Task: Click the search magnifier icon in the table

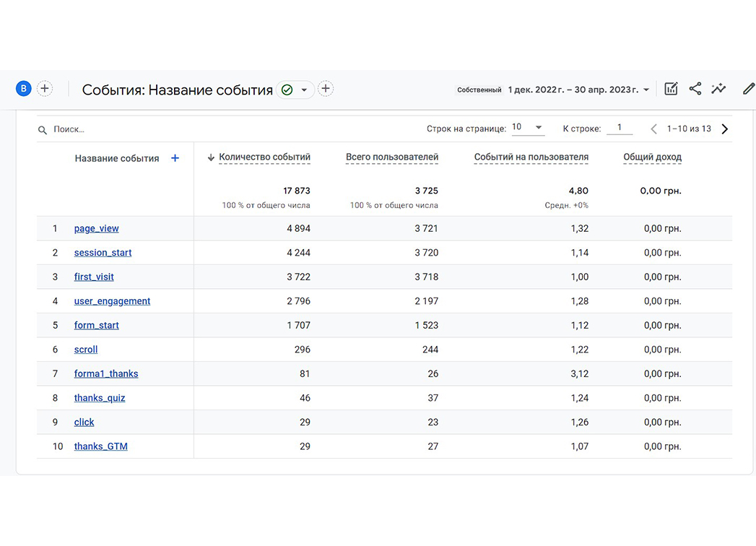Action: [x=43, y=130]
